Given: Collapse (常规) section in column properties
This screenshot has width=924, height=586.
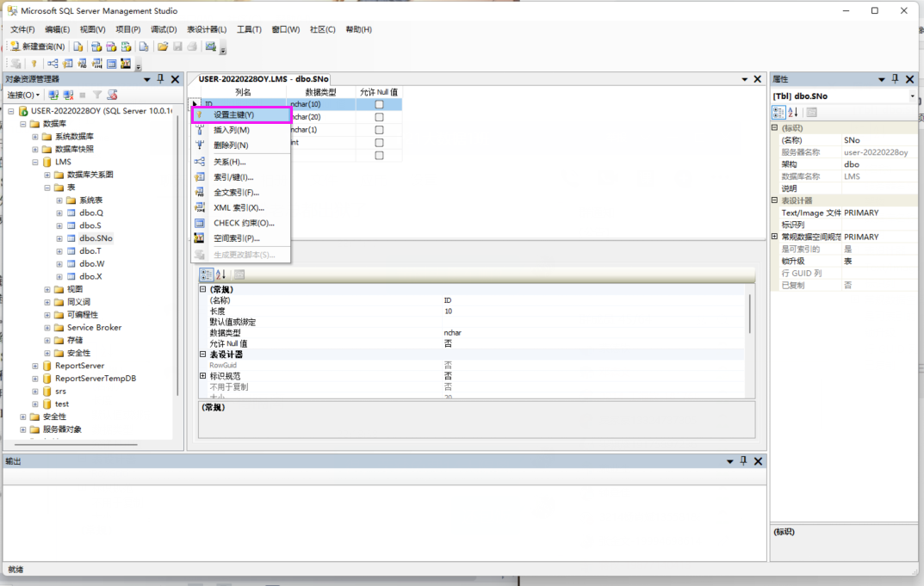Looking at the screenshot, I should 202,290.
